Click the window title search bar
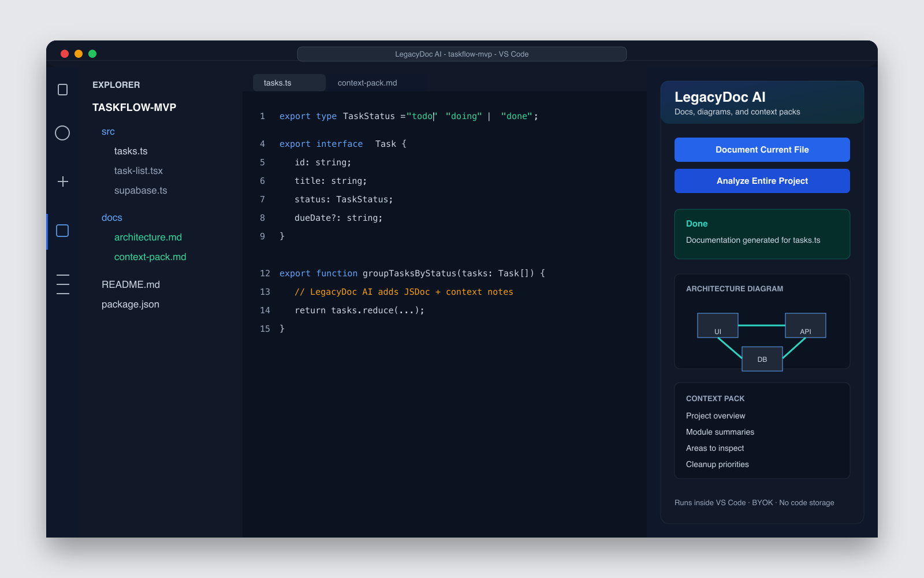Image resolution: width=924 pixels, height=578 pixels. (462, 54)
